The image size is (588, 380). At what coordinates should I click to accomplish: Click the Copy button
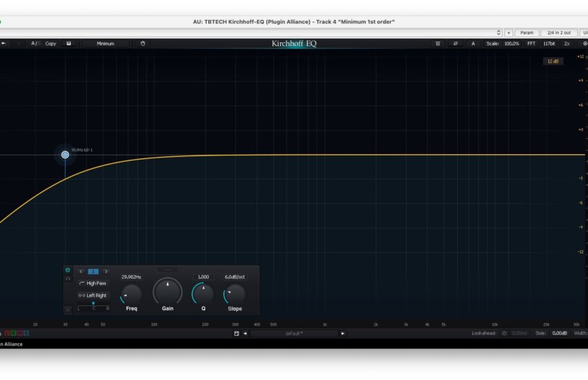coord(50,44)
